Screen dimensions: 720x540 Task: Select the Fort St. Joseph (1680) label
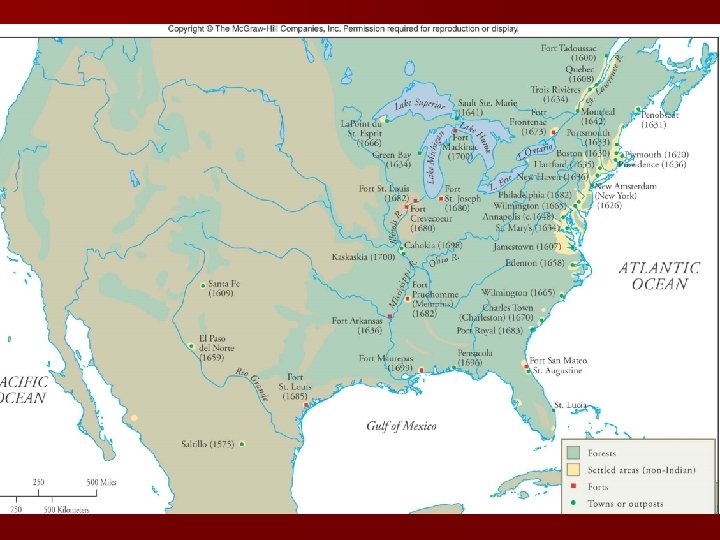click(462, 198)
